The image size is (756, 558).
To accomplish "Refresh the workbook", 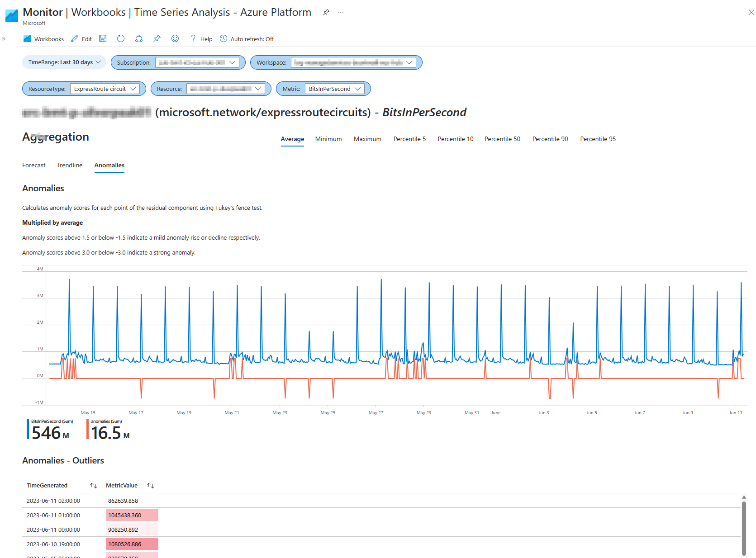I will coord(121,39).
